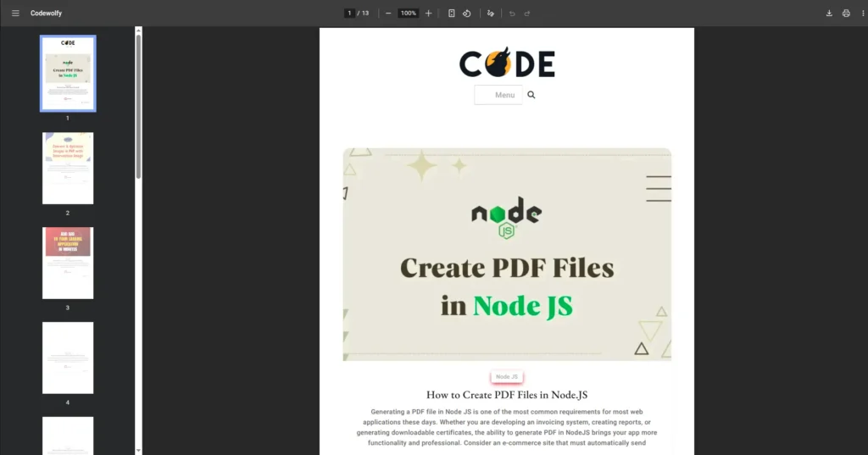Viewport: 868px width, 455px height.
Task: Click the Codewolfy document title
Action: click(x=46, y=14)
